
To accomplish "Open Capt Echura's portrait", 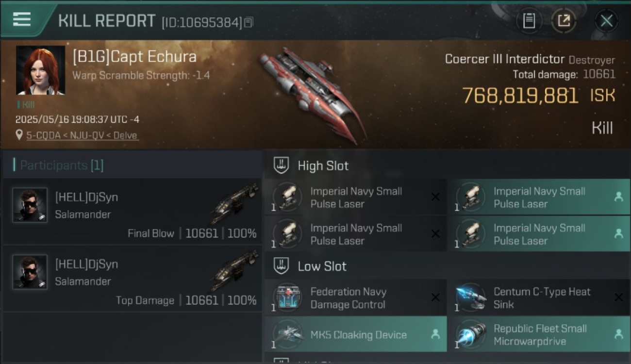I will point(40,70).
